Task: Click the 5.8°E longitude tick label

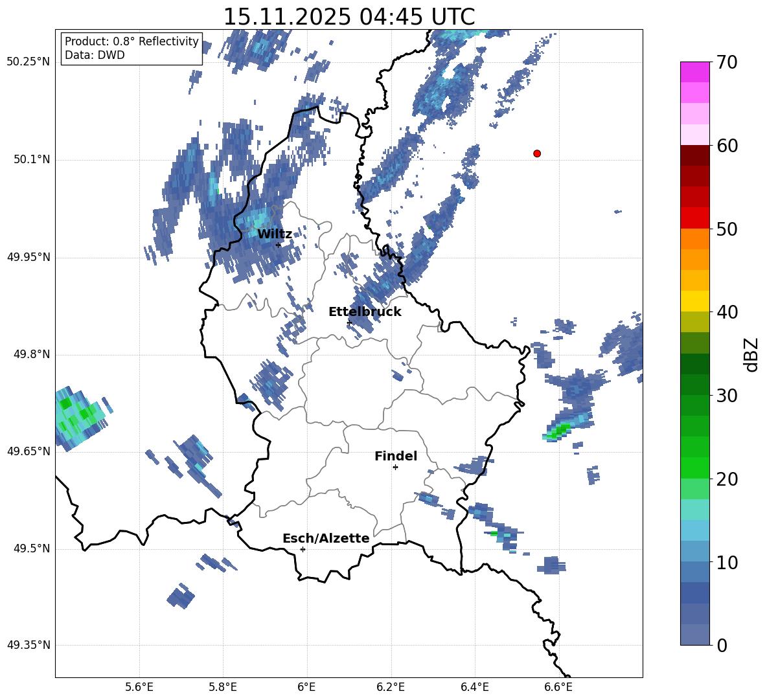Action: tap(223, 687)
